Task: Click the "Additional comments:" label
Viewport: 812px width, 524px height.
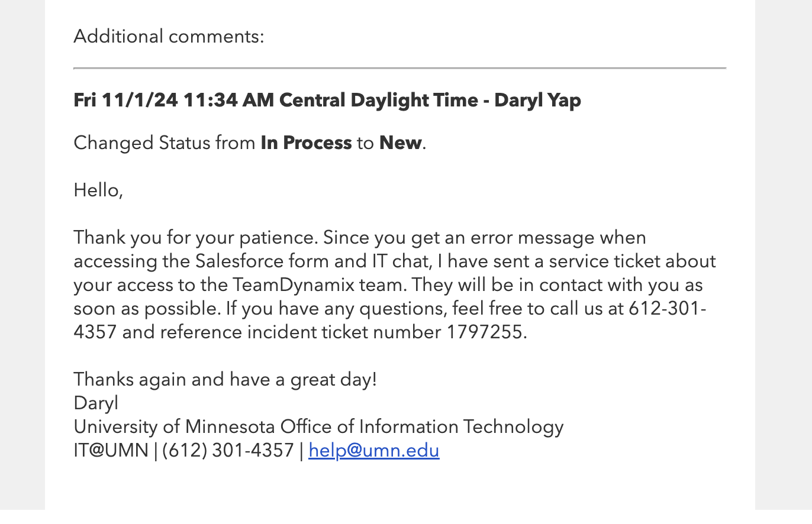Action: [169, 37]
